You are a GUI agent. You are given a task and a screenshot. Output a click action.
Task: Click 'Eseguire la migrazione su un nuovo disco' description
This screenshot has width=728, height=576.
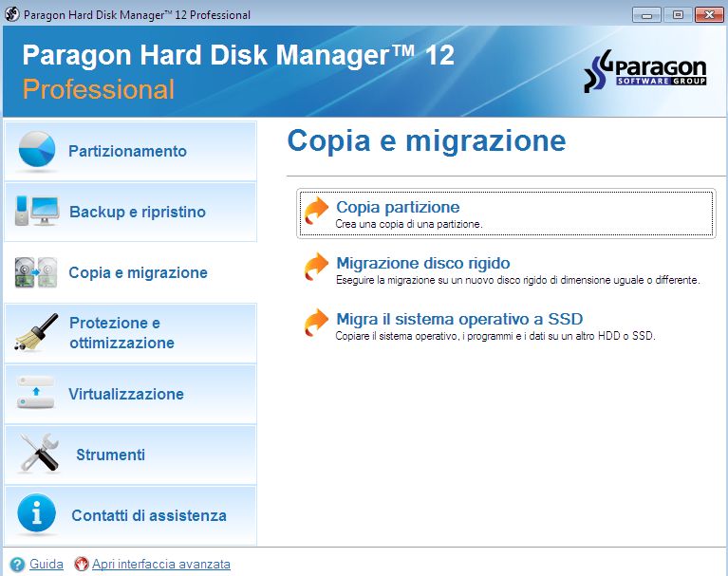[517, 280]
